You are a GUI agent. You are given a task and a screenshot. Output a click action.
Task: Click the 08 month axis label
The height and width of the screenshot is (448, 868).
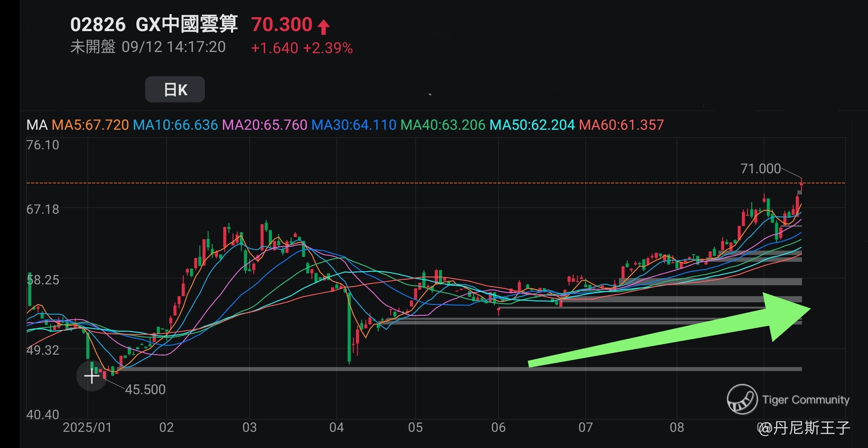click(x=676, y=427)
